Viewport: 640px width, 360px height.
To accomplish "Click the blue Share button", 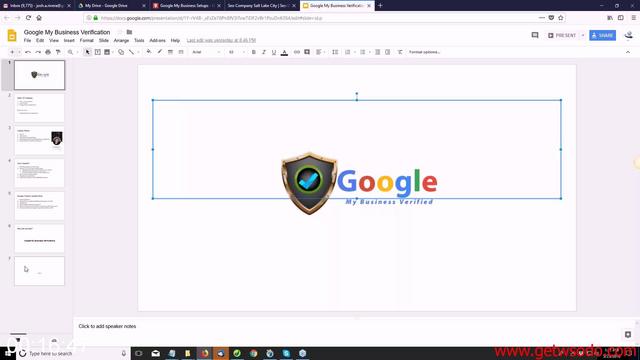I will (x=602, y=36).
